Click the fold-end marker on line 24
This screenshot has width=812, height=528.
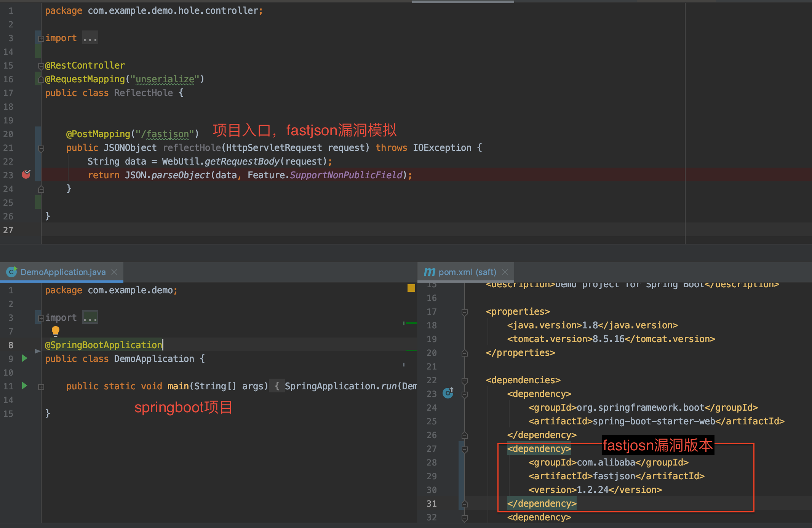click(41, 189)
